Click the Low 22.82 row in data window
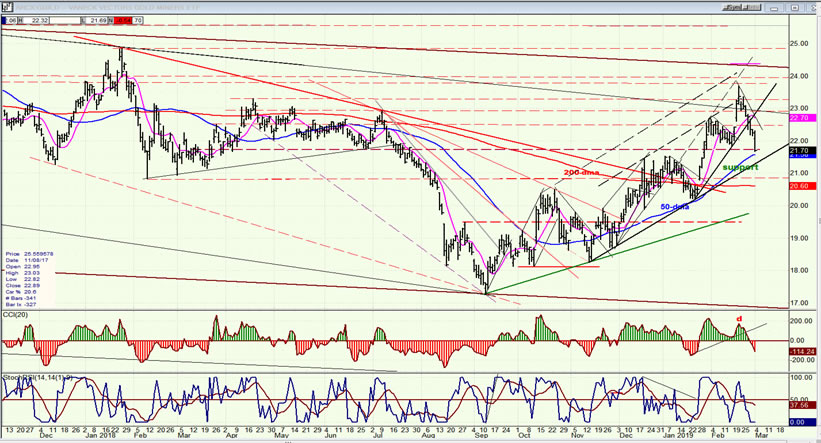Screen dimensions: 821x443 click(23, 280)
